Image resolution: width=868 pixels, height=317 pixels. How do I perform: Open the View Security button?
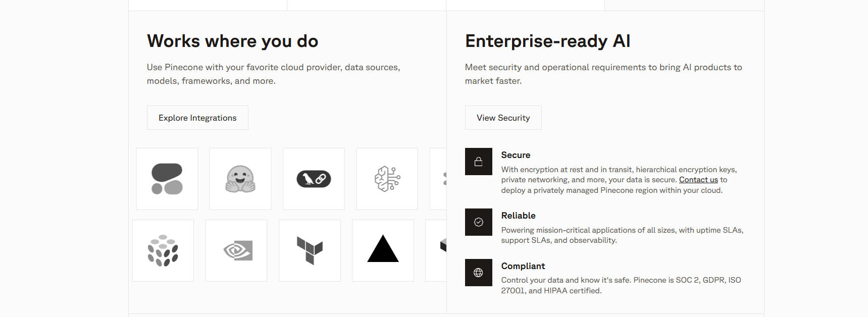pos(503,118)
